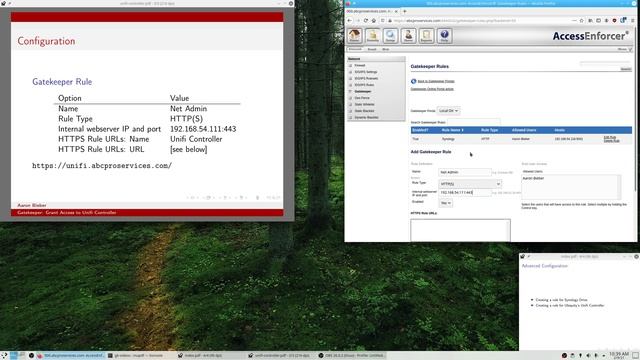The height and width of the screenshot is (360, 640).
Task: Focus the Name field containing Net Admin
Action: 465,172
